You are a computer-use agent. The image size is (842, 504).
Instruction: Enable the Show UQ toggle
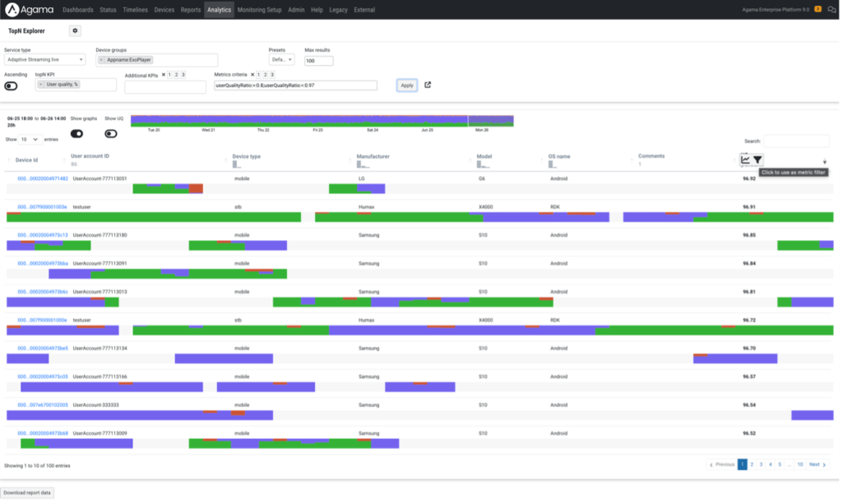[x=111, y=133]
